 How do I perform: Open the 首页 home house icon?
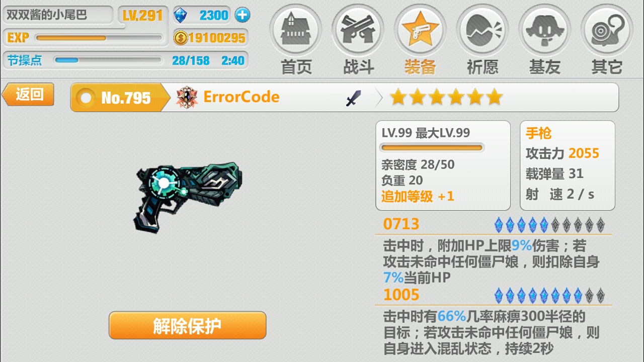point(296,30)
